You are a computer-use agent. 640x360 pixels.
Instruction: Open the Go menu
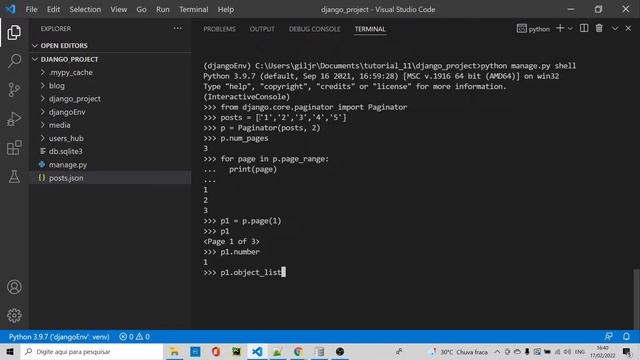point(141,9)
